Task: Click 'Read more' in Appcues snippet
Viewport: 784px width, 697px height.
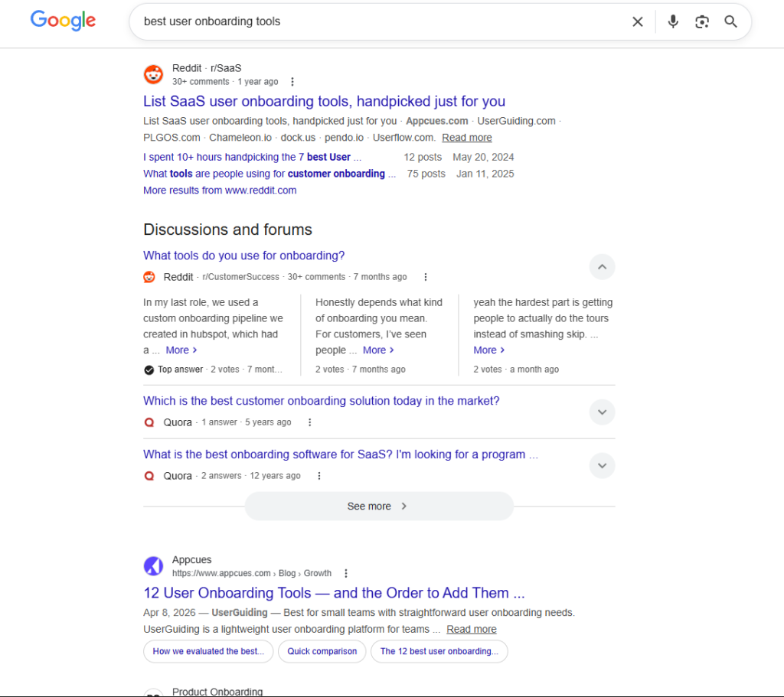Action: click(472, 629)
